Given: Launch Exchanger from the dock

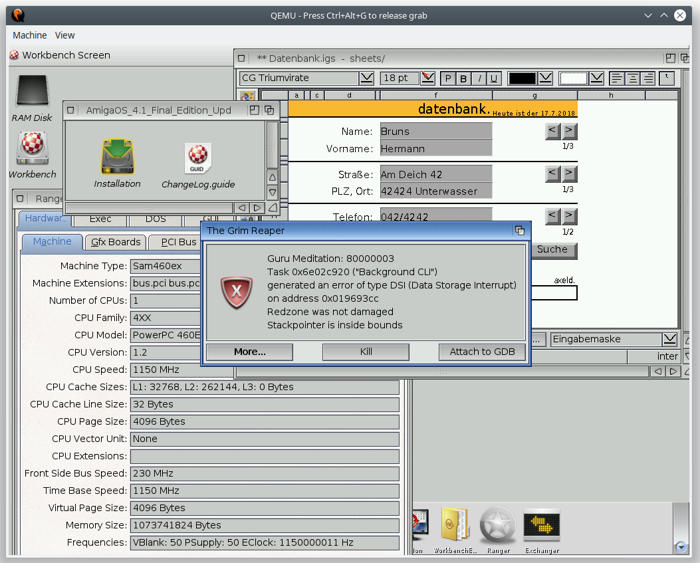Looking at the screenshot, I should coord(542,525).
